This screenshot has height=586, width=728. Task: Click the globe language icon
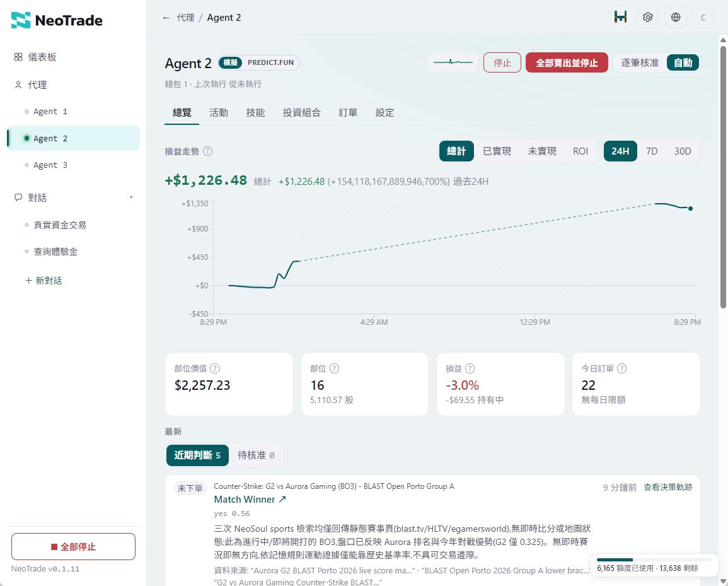coord(676,17)
